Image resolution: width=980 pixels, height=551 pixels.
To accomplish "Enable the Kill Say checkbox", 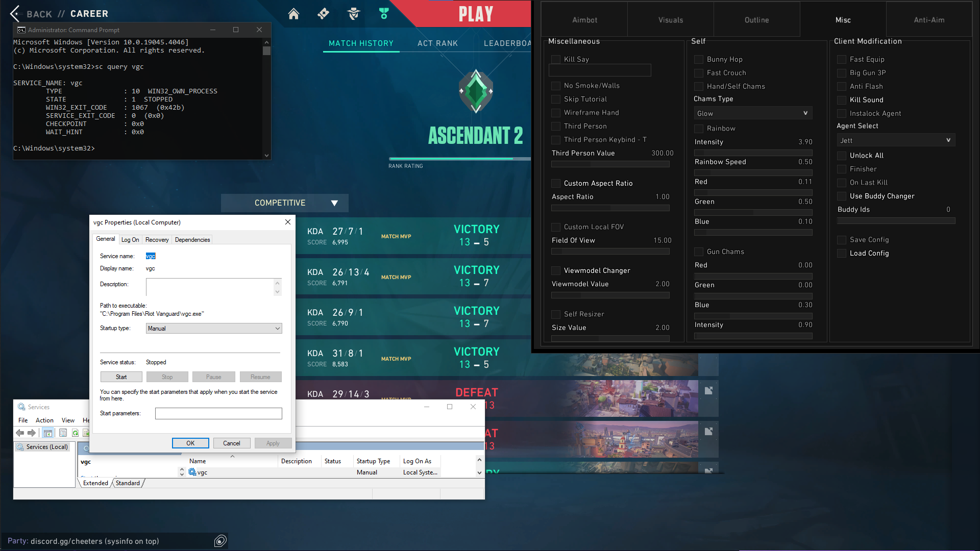I will (x=556, y=59).
